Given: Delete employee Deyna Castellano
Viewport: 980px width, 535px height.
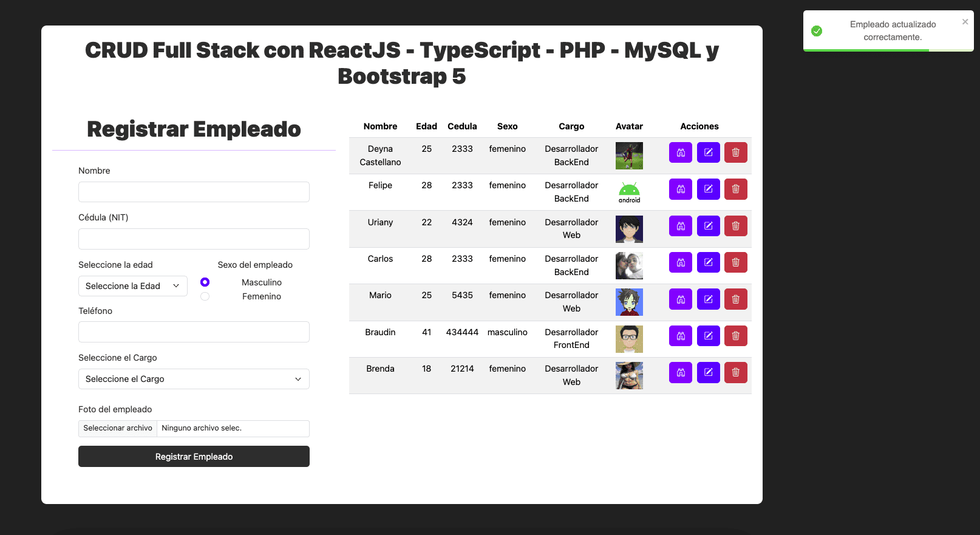Looking at the screenshot, I should click(x=736, y=152).
